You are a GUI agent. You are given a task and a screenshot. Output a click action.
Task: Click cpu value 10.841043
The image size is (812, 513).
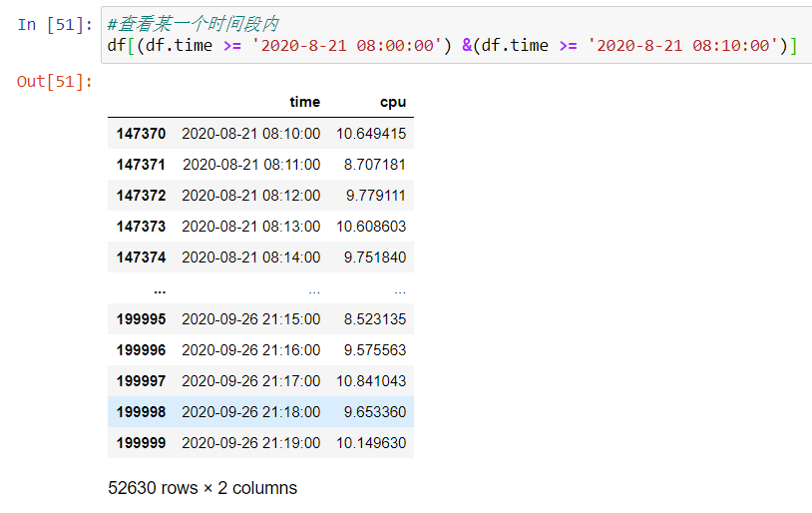pos(371,381)
